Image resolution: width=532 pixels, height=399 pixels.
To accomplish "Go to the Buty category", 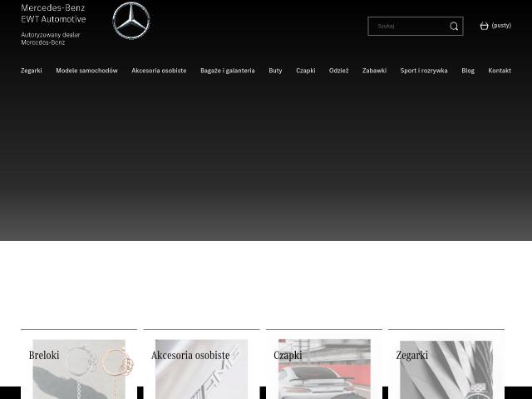I will [275, 71].
